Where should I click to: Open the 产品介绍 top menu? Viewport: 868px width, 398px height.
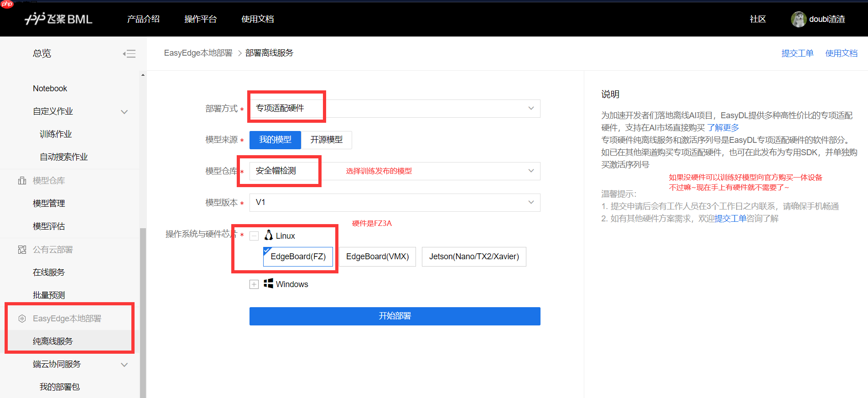(143, 19)
